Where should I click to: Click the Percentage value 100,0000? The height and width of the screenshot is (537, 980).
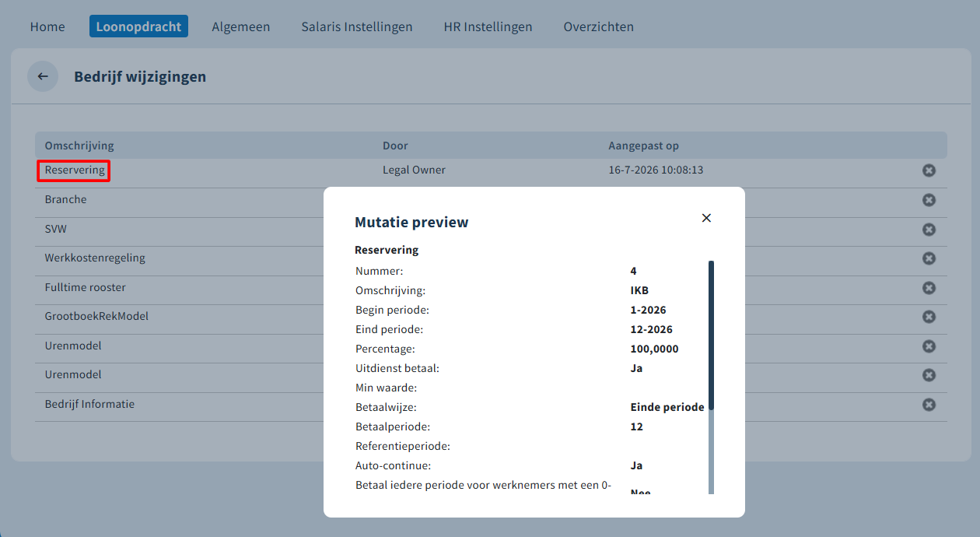pos(654,349)
